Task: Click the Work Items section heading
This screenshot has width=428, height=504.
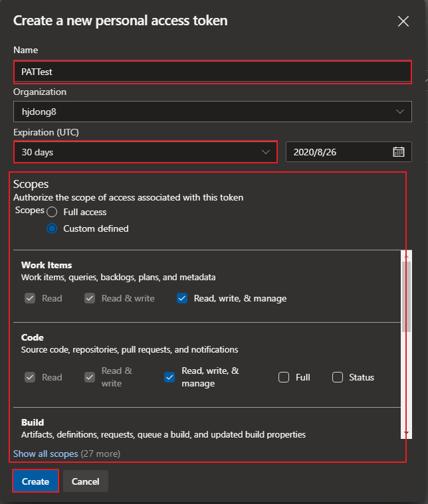Action: 47,265
